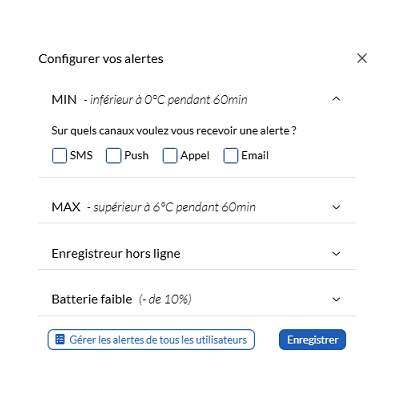Click the Email label text
The height and width of the screenshot is (399, 408).
tap(255, 156)
